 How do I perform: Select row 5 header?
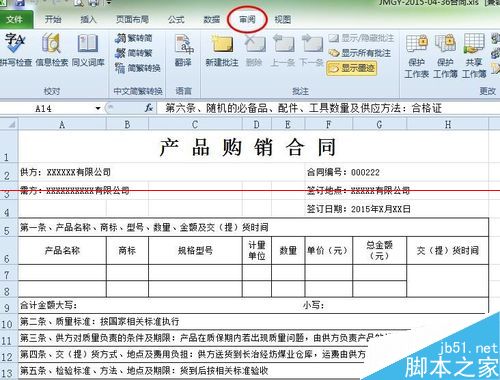click(x=9, y=227)
